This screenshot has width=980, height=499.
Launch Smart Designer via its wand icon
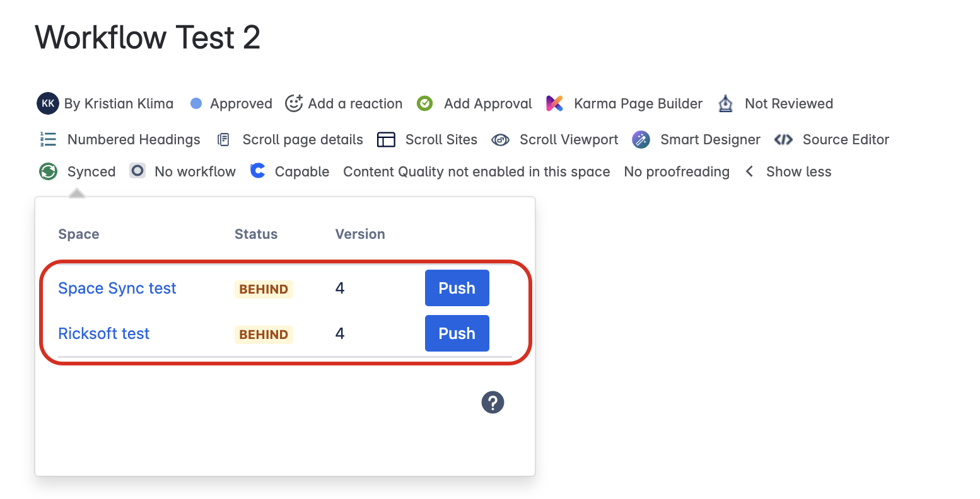tap(641, 140)
